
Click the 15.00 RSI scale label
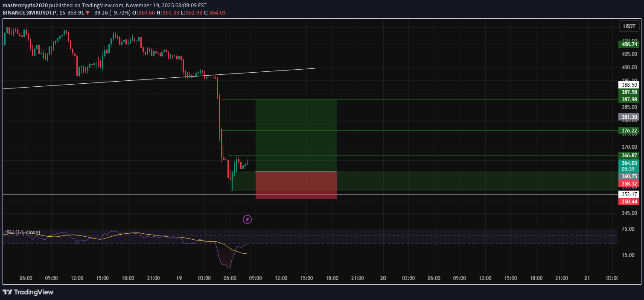coord(628,255)
